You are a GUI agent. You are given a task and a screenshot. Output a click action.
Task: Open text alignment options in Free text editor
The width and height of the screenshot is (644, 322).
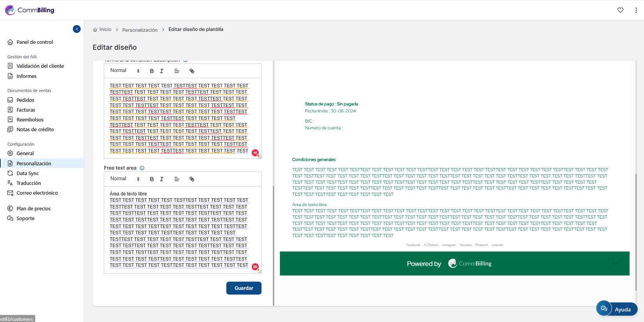[x=177, y=179]
